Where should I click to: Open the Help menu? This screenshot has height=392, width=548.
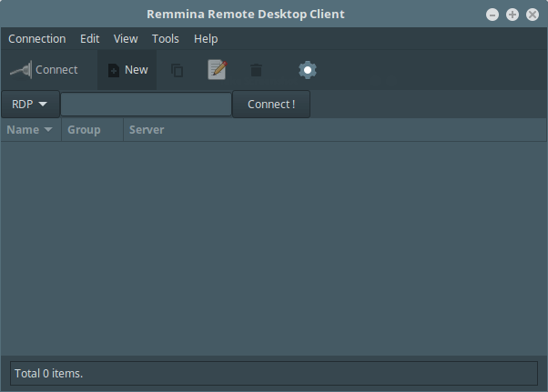206,39
